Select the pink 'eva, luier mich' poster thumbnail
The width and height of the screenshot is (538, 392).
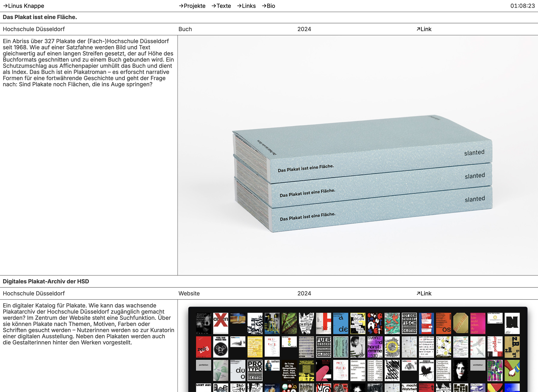tap(478, 323)
